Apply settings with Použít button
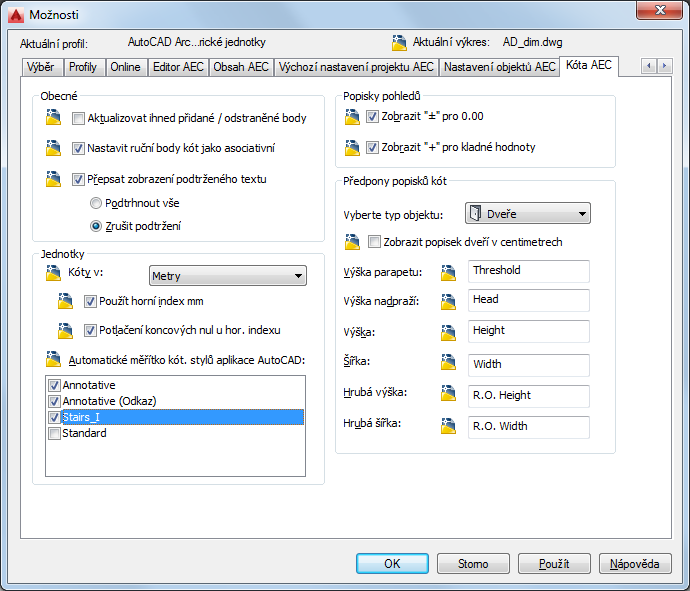 coord(554,564)
